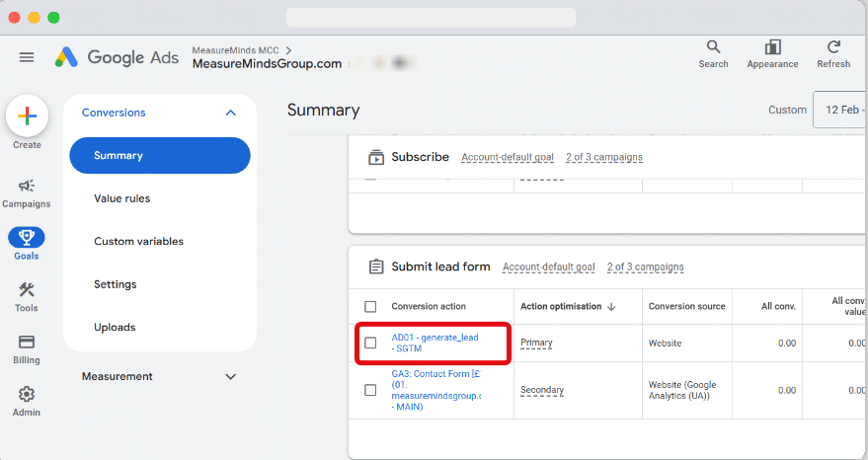
Task: Click the Conversion source column header
Action: pos(687,307)
